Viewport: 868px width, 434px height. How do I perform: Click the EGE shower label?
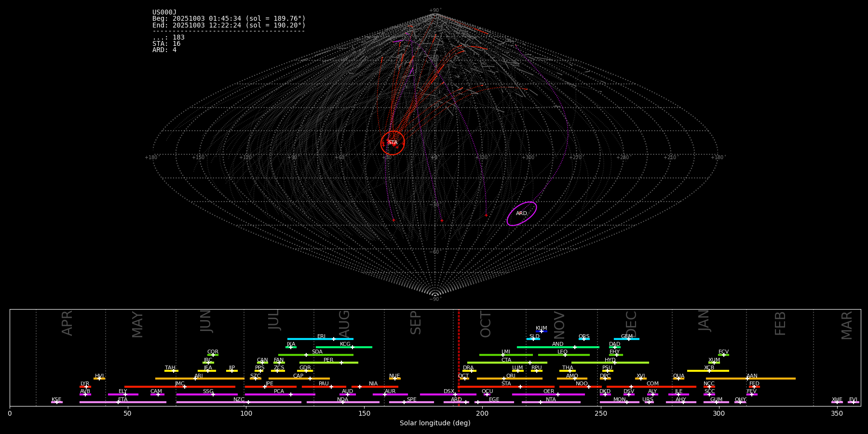click(494, 400)
